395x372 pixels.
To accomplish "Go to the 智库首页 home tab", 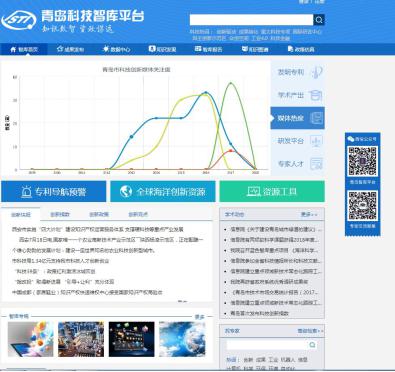I will pyautogui.click(x=24, y=49).
